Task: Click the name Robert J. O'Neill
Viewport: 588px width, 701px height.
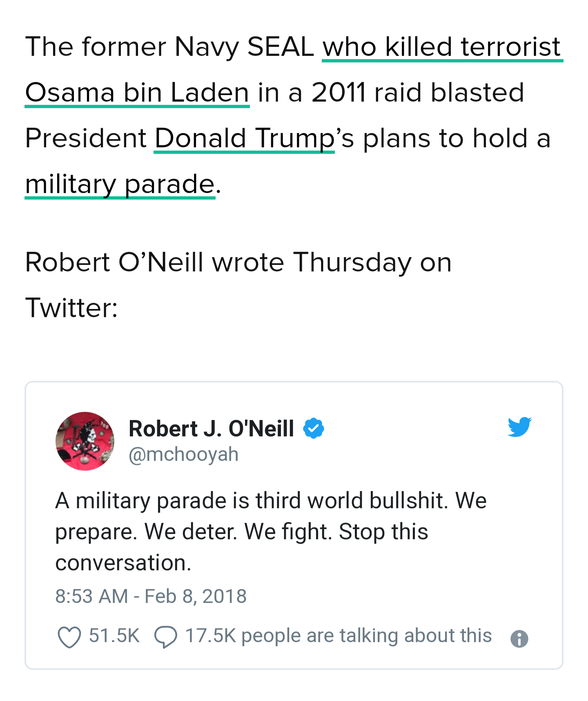Action: point(211,429)
